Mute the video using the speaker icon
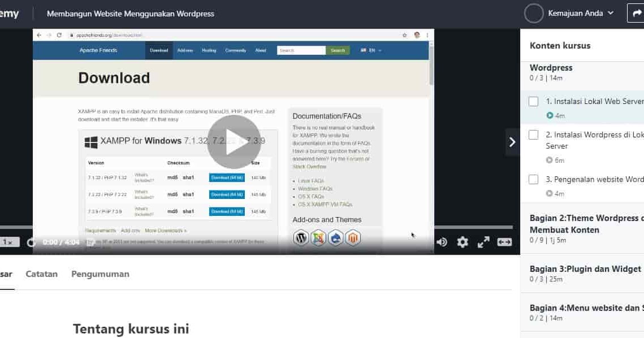The width and height of the screenshot is (644, 338). [442, 242]
